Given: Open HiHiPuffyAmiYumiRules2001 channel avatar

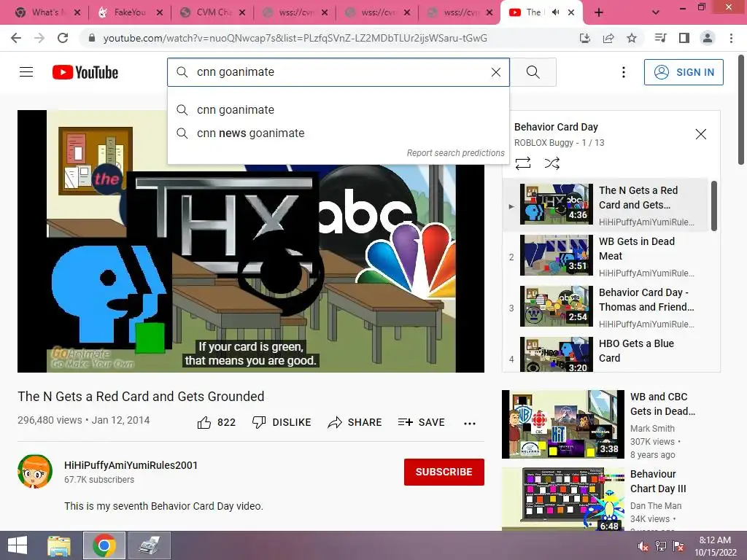Looking at the screenshot, I should pyautogui.click(x=35, y=472).
